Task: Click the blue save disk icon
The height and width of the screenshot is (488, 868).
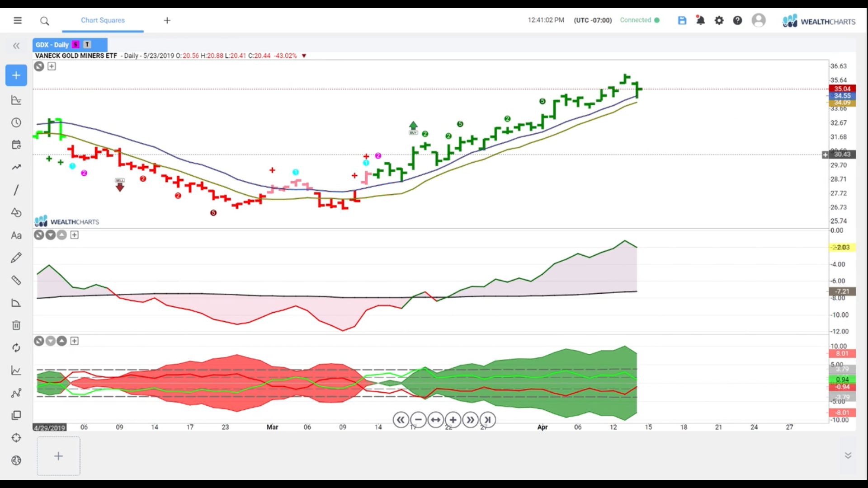Action: tap(682, 20)
